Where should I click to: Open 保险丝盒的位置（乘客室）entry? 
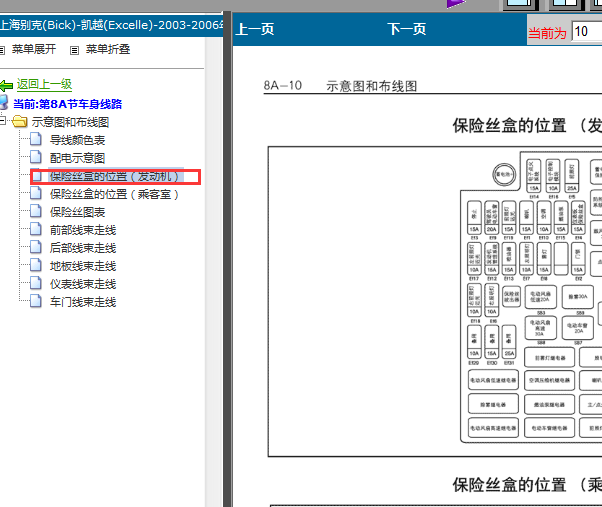click(x=114, y=194)
